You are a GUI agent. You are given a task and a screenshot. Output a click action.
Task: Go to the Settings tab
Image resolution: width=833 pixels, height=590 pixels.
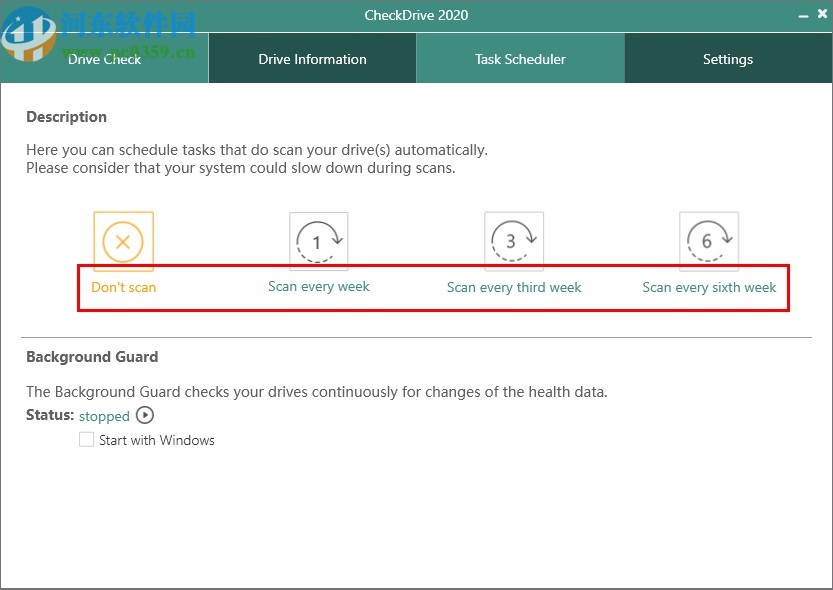click(728, 58)
